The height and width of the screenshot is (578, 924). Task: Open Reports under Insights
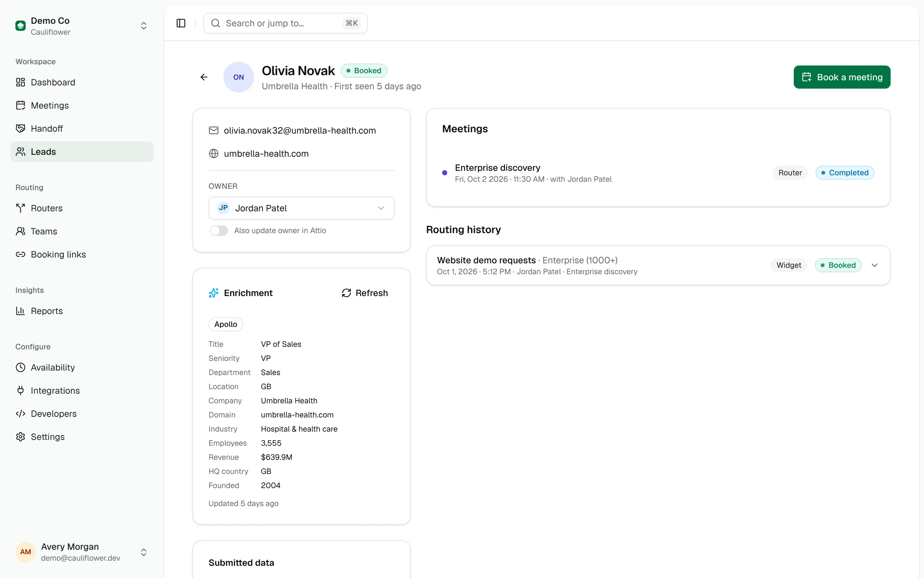[82, 311]
